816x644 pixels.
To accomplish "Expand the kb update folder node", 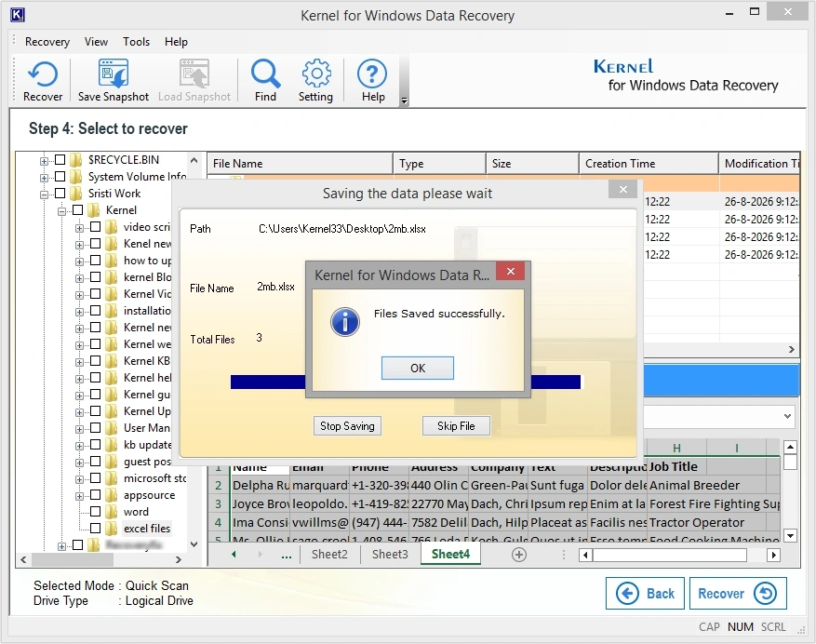I will point(79,446).
